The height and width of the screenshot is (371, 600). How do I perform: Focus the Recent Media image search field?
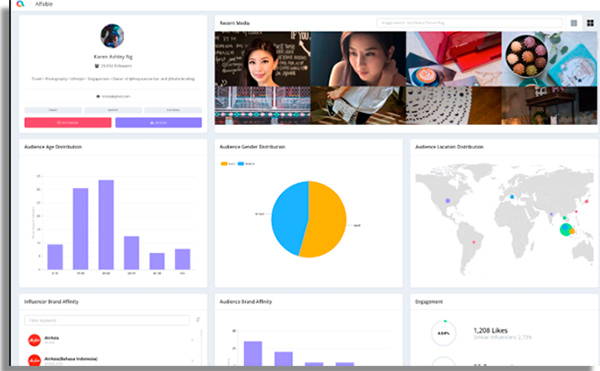(469, 23)
